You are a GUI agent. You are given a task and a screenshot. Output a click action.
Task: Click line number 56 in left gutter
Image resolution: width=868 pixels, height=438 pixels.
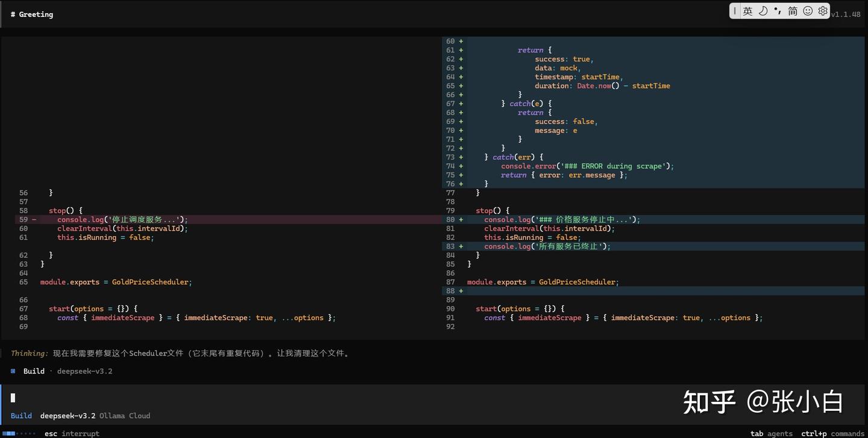click(x=24, y=193)
